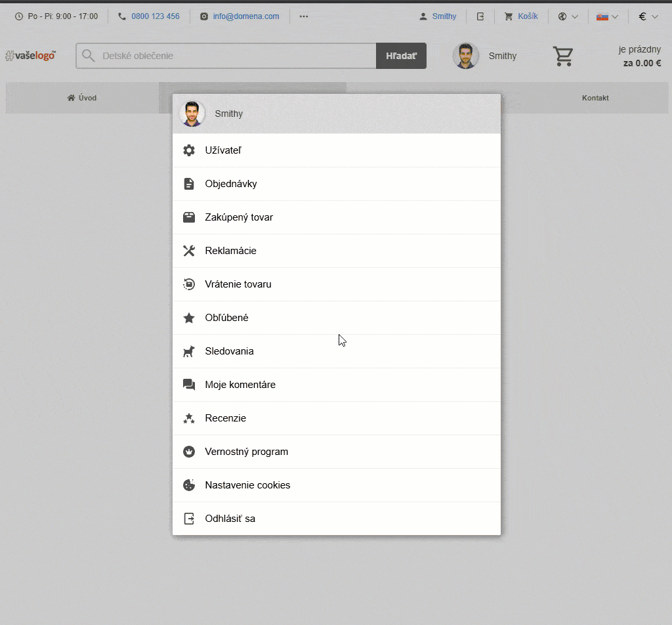Open the Úvod navigation tab
Screen dimensions: 672x625
[x=82, y=98]
